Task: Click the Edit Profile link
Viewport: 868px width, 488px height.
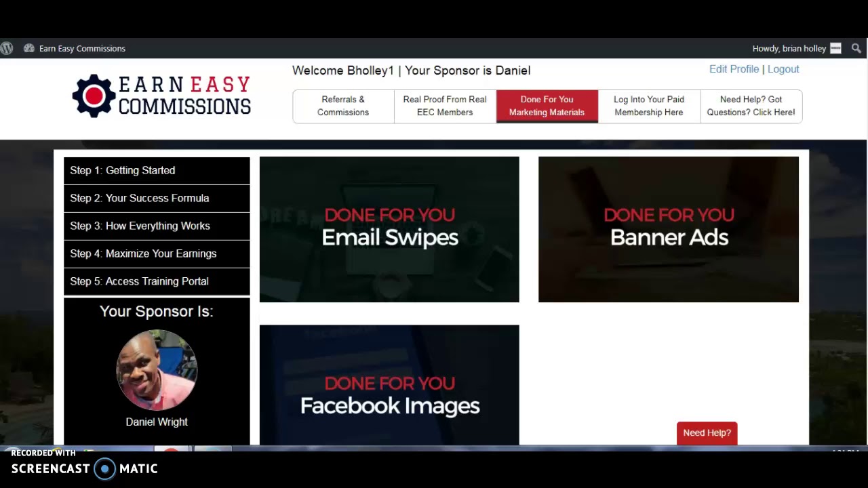Action: pyautogui.click(x=734, y=69)
